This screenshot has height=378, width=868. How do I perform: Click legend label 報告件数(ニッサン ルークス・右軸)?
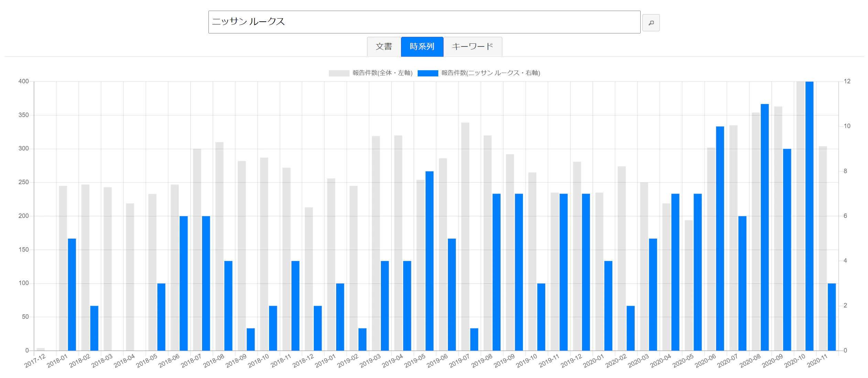point(491,73)
